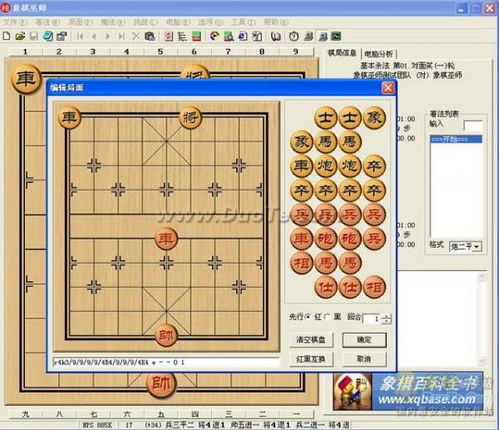Step back one move arrow icon
The width and height of the screenshot is (499, 430).
click(94, 36)
